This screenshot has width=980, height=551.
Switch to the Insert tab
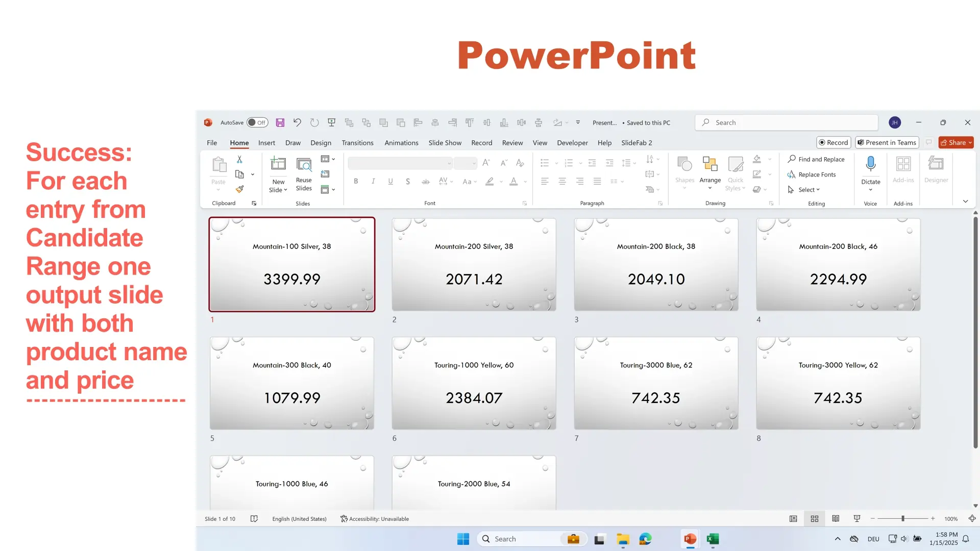(x=266, y=143)
